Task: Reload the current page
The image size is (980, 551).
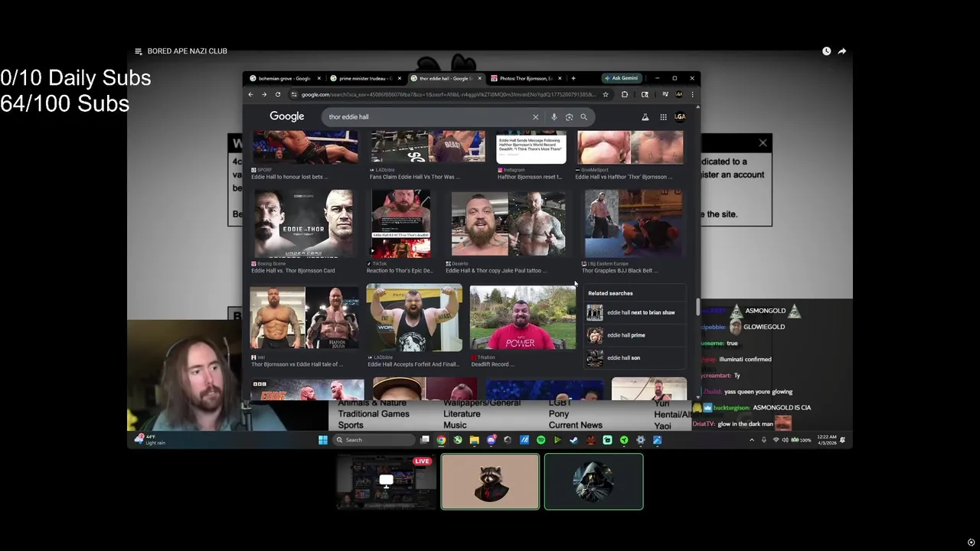Action: click(278, 94)
